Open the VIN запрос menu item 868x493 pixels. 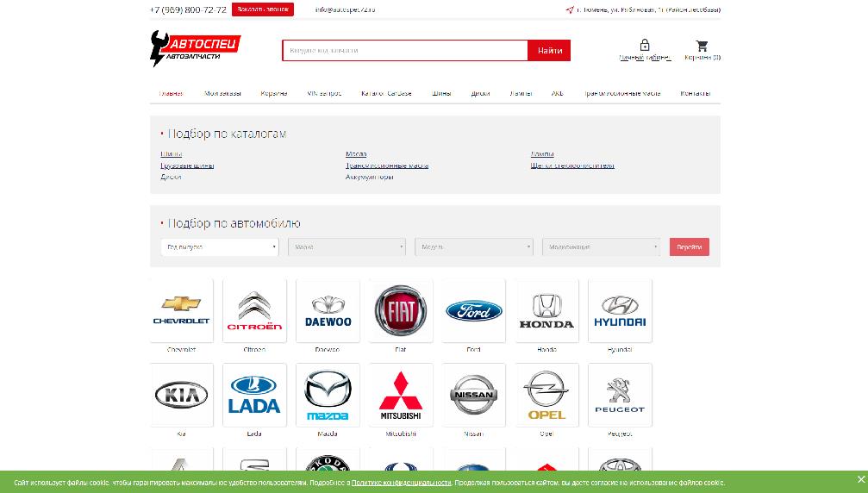coord(324,93)
